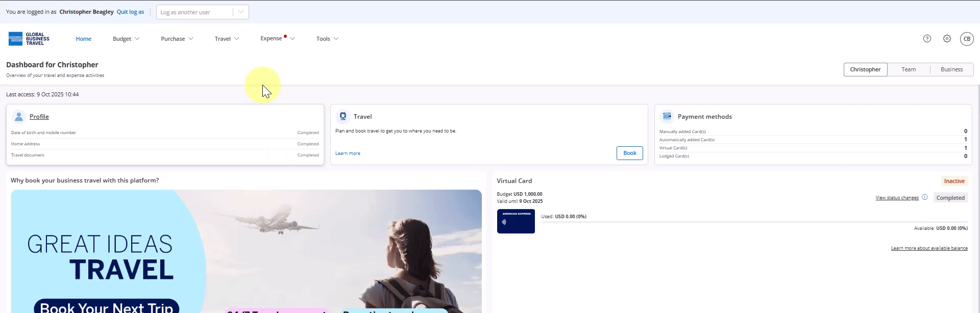Click the Travel document row
Viewport: 980px width, 313px height.
pyautogui.click(x=165, y=155)
